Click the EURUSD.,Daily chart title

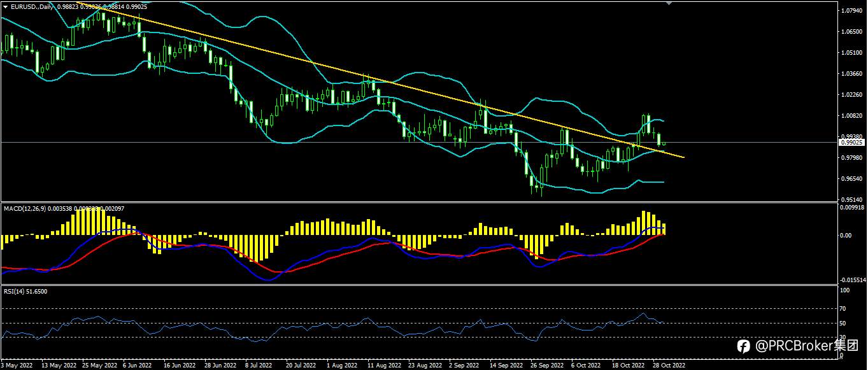(x=31, y=6)
